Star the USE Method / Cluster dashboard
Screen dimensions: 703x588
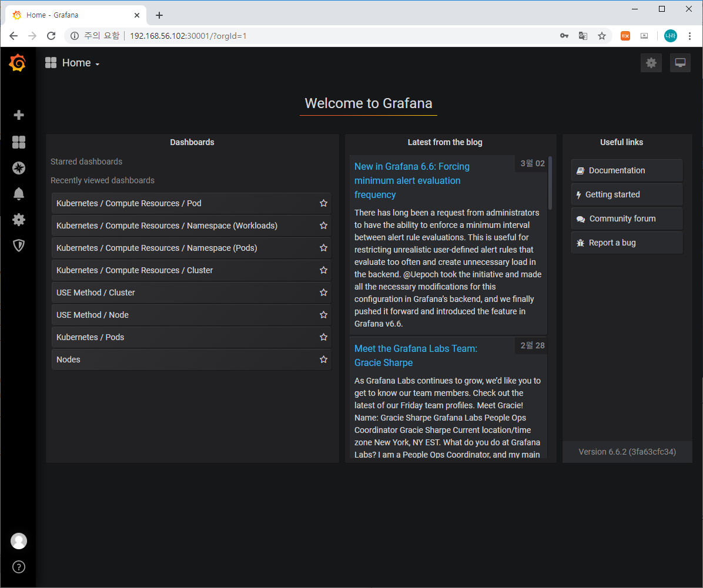click(323, 293)
